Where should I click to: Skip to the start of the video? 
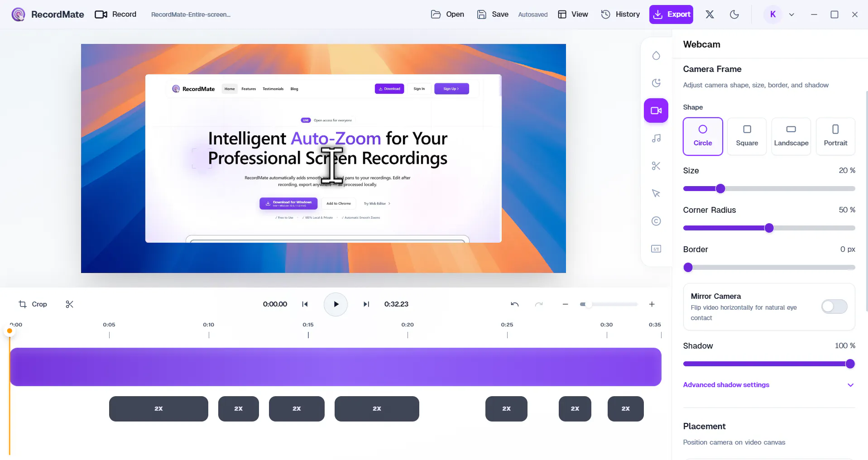click(305, 304)
